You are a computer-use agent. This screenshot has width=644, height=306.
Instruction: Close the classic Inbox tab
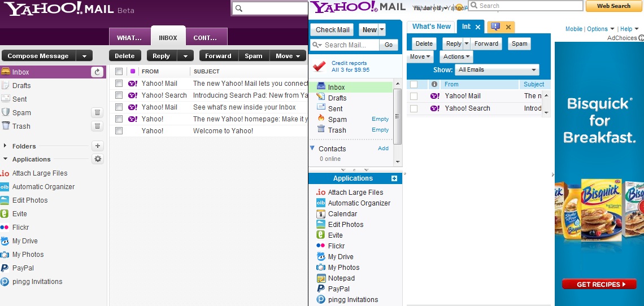[478, 27]
